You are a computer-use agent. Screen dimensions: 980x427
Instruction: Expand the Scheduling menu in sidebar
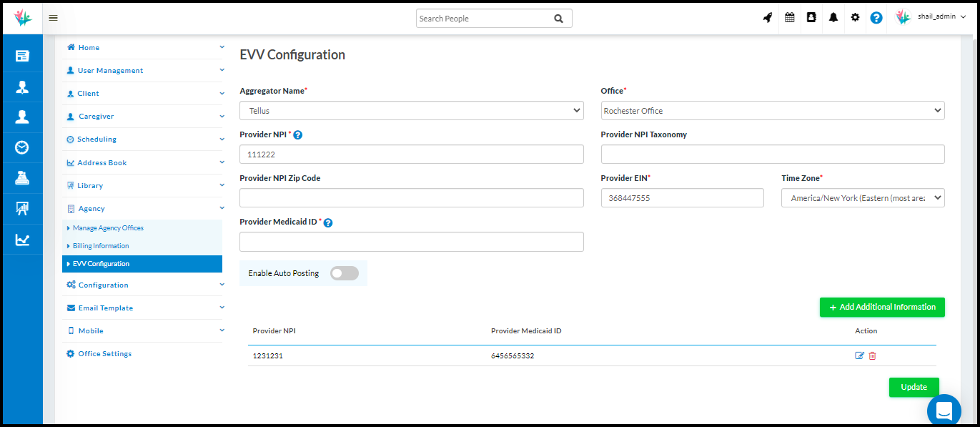pyautogui.click(x=97, y=139)
